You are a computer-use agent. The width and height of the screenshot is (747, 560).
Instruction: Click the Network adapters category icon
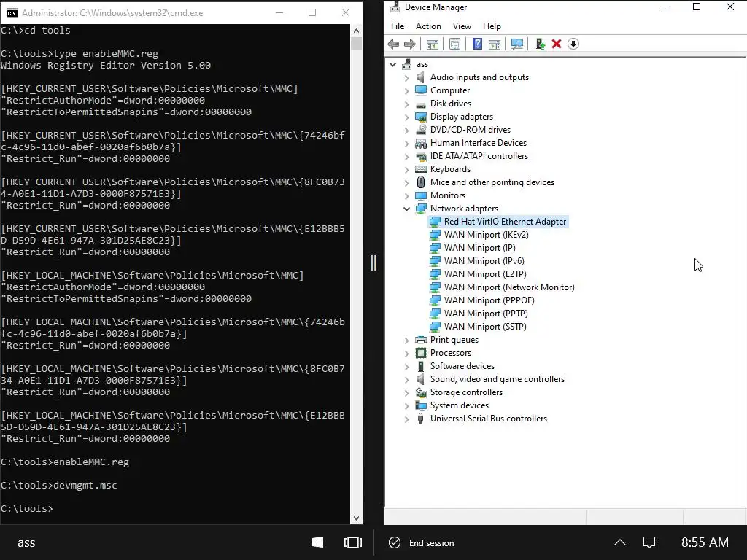[421, 209]
